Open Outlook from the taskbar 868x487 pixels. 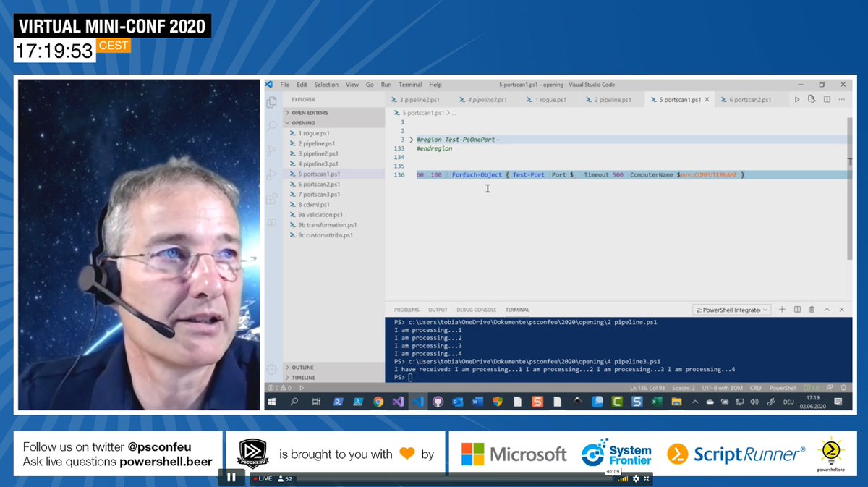(x=457, y=401)
